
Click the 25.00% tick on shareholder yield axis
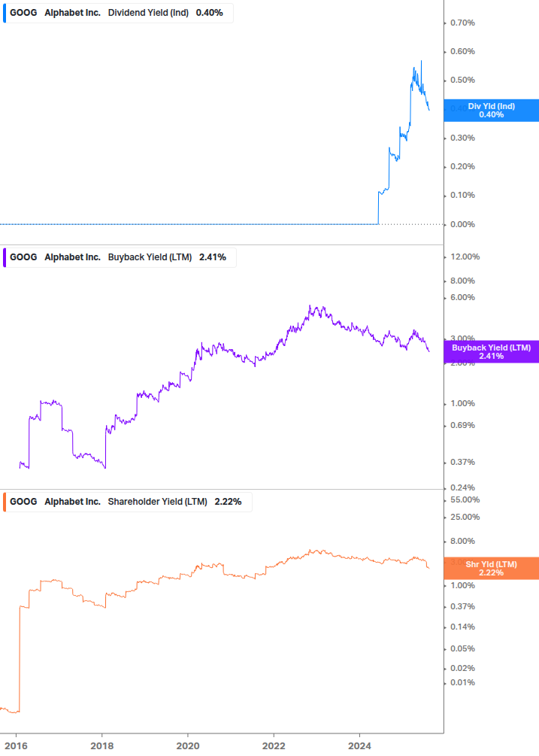pos(465,518)
